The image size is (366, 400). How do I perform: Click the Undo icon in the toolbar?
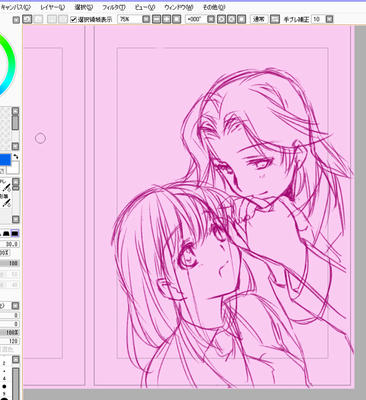click(28, 19)
